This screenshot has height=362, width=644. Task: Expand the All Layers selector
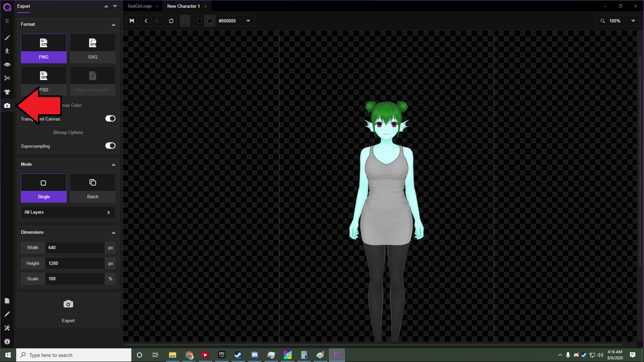click(68, 212)
